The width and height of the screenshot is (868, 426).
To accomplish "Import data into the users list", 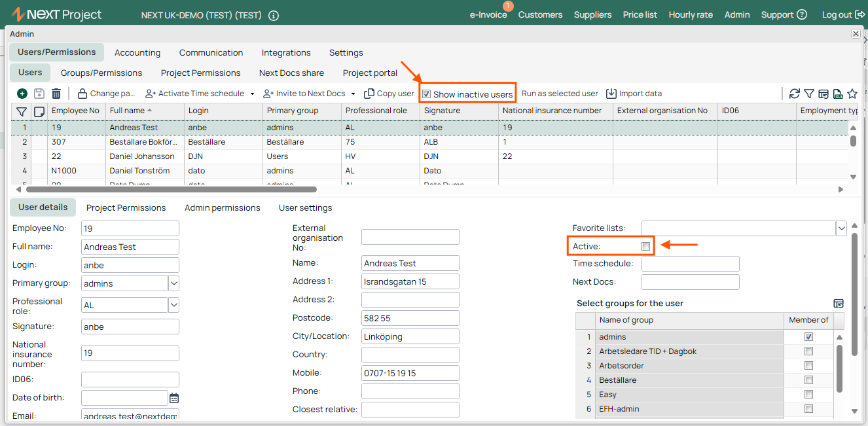I will coord(634,94).
